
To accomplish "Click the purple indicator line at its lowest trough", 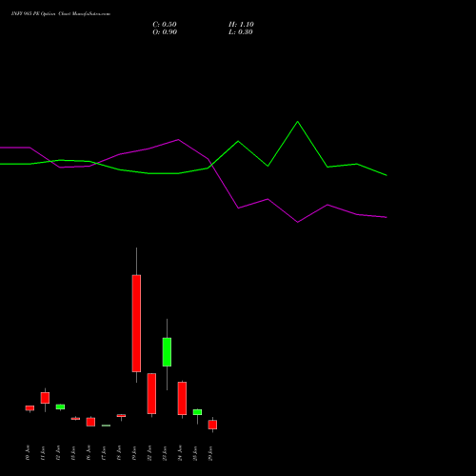I will pos(298,222).
